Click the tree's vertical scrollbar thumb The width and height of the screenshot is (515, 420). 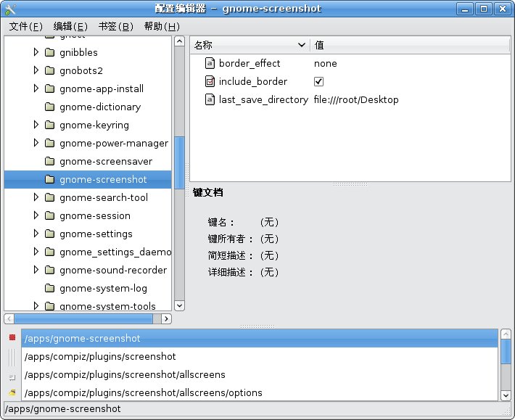179,163
